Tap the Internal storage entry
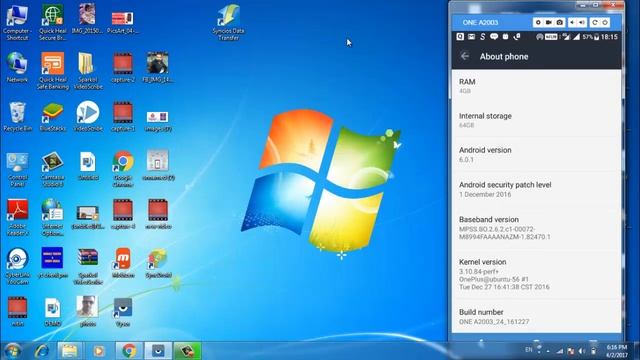This screenshot has width=640, height=360. coord(536,120)
